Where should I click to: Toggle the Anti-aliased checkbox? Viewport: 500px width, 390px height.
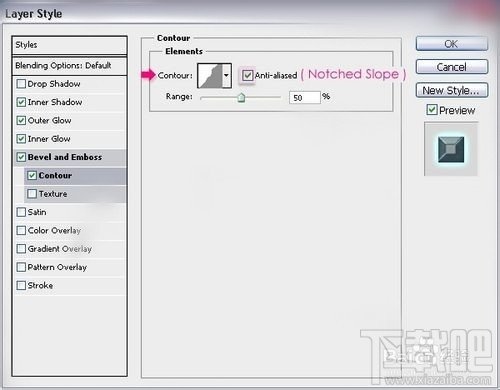(x=247, y=75)
